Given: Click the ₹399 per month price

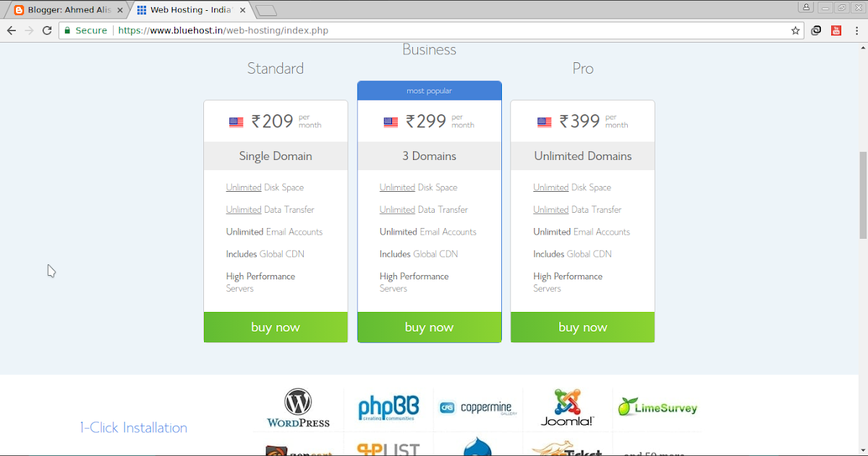Looking at the screenshot, I should (593, 121).
